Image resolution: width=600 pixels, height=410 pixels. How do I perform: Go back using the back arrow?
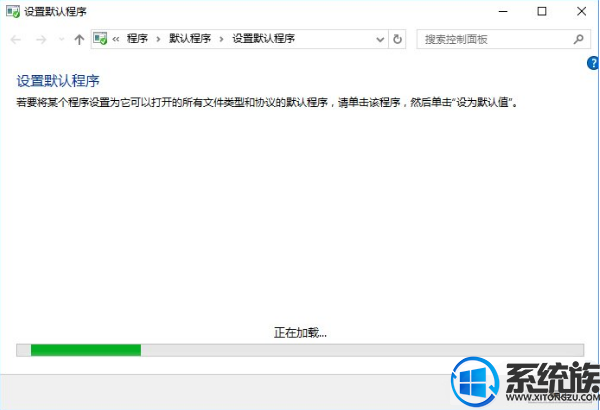(x=16, y=39)
